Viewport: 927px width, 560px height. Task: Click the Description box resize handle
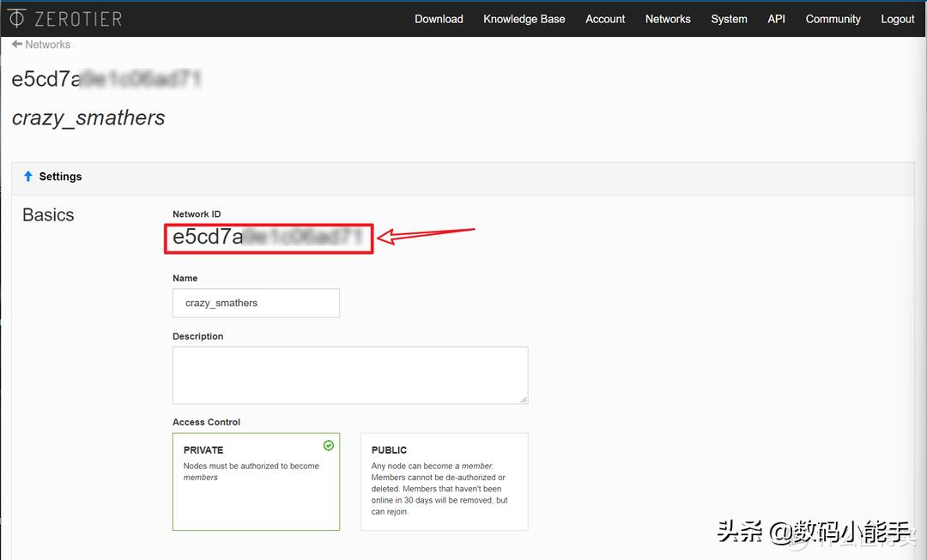[x=524, y=399]
